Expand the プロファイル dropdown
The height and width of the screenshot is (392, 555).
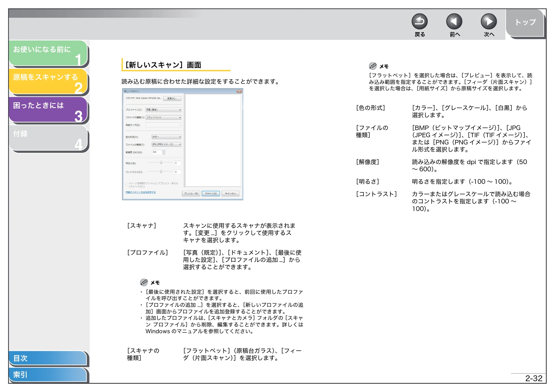point(163,110)
